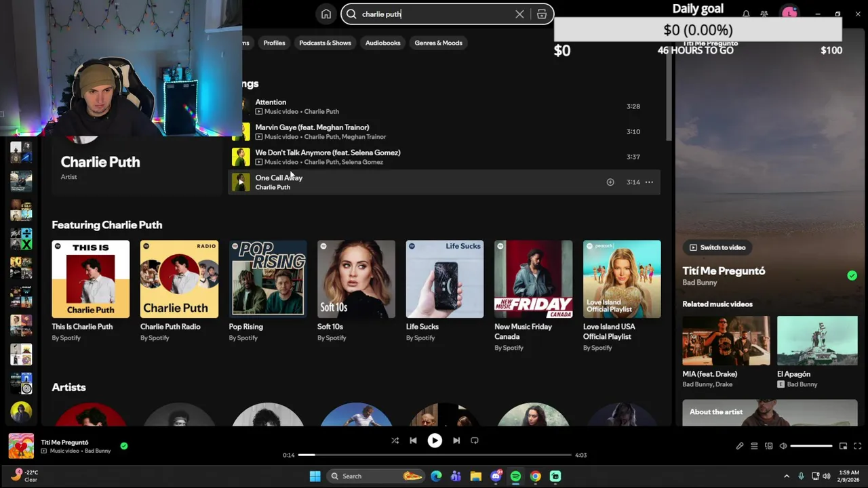Click the 'Tití Me Preguntó' album art in player bar
The height and width of the screenshot is (488, 868).
(21, 446)
